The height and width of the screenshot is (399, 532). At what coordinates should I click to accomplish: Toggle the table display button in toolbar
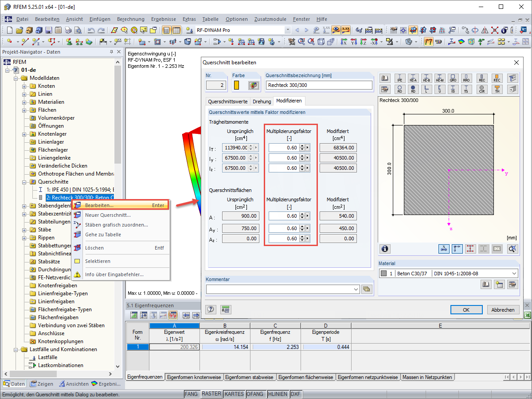click(x=176, y=30)
